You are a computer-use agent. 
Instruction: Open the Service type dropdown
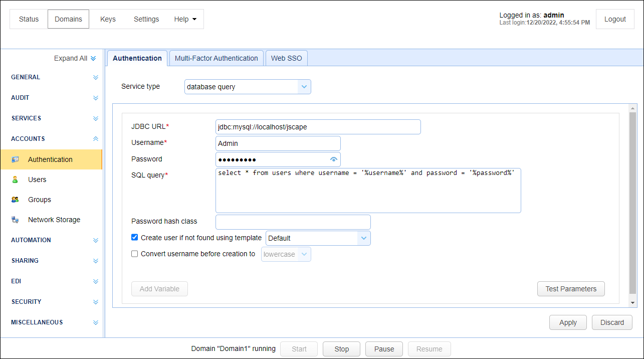[x=248, y=87]
